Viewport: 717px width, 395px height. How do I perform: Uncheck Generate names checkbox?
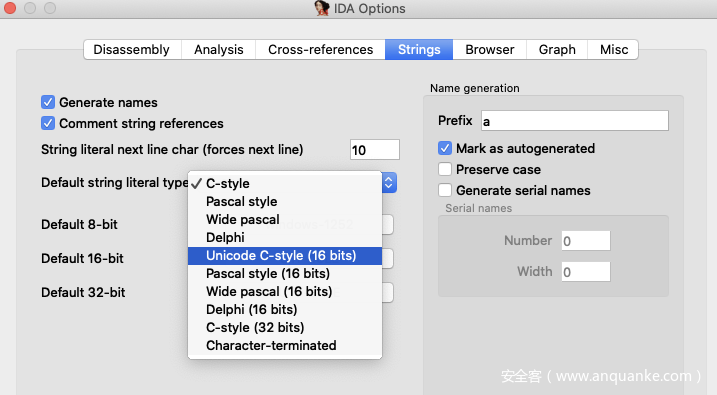click(x=48, y=102)
